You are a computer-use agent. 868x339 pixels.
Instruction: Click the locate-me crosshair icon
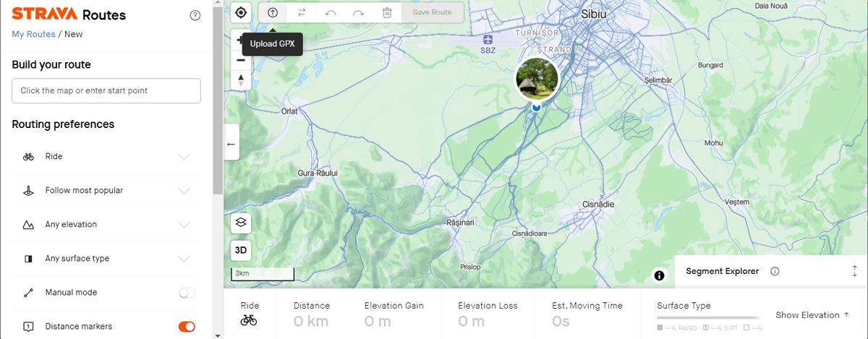tap(241, 12)
